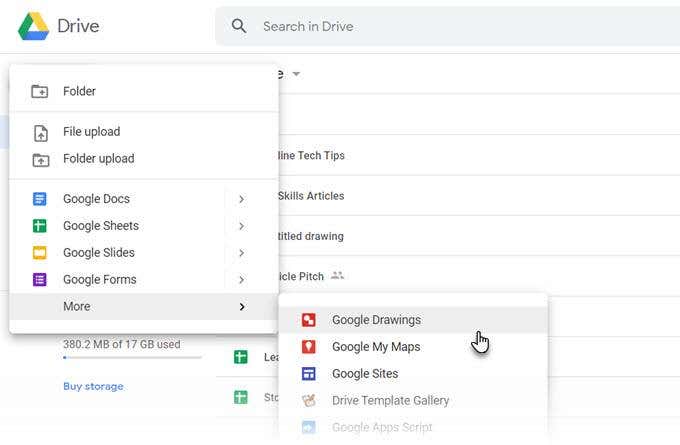The width and height of the screenshot is (680, 445).
Task: Expand the More submenu chevron
Action: 242,307
